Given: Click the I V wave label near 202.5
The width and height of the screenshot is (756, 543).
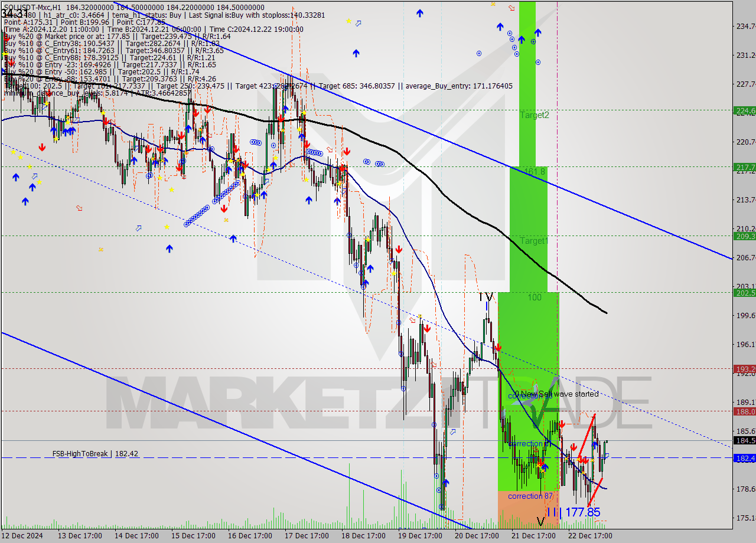Looking at the screenshot, I should (x=486, y=297).
